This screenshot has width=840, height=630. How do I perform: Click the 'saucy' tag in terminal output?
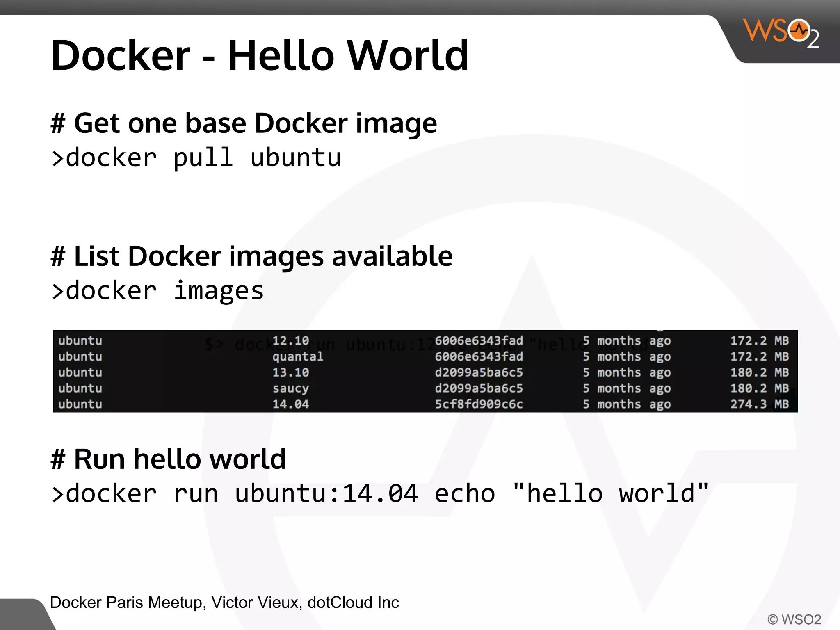pos(290,389)
